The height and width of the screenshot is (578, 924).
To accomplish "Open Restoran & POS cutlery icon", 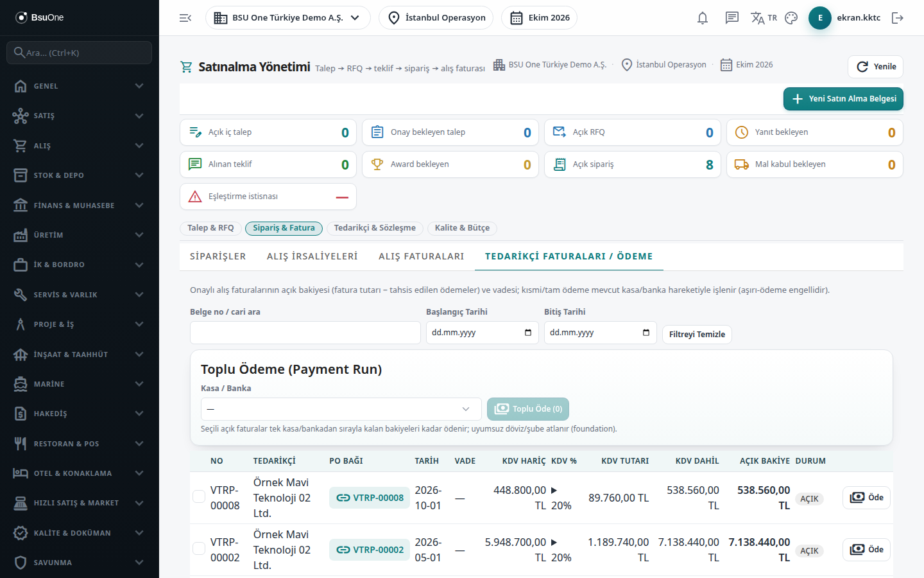I will [x=21, y=444].
